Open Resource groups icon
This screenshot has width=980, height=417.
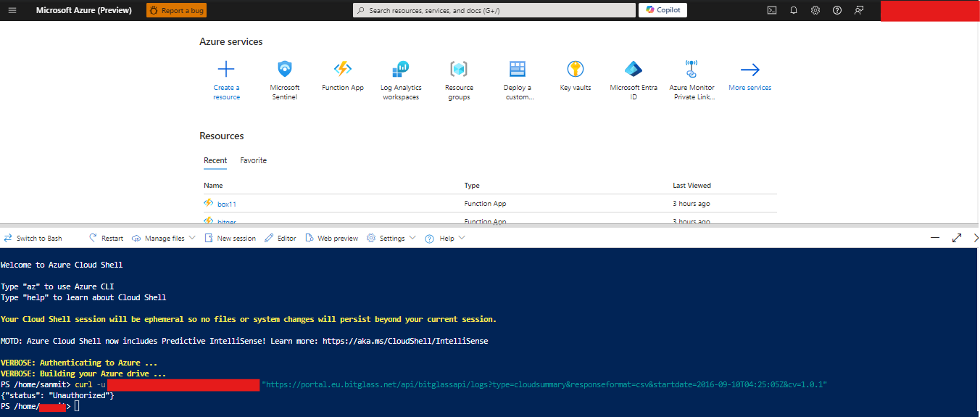click(x=459, y=70)
